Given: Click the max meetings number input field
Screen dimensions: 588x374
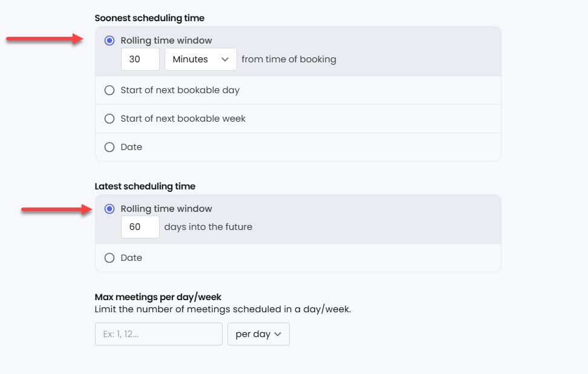Looking at the screenshot, I should (158, 334).
